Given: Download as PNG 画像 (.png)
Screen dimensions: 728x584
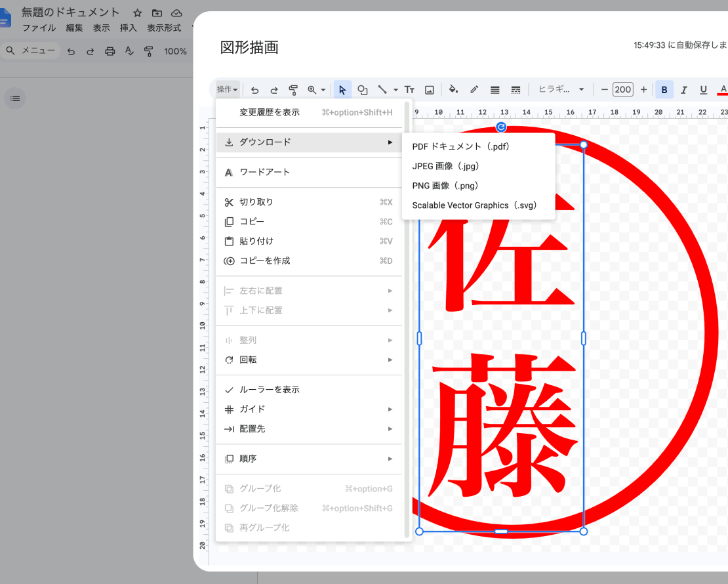Looking at the screenshot, I should (x=479, y=186).
